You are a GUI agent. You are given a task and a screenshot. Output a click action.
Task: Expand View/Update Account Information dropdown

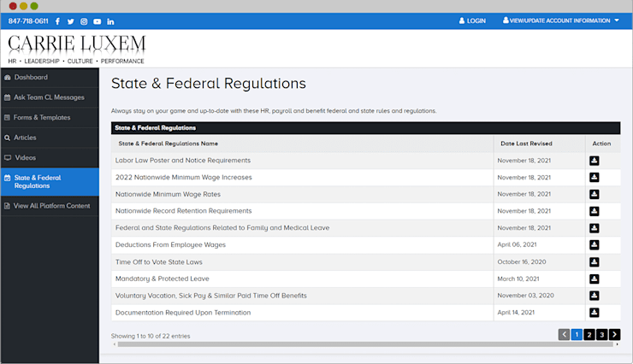[561, 21]
